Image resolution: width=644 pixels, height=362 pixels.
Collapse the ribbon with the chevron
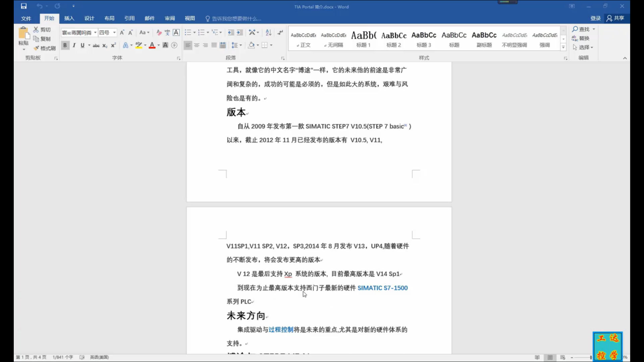[x=625, y=58]
